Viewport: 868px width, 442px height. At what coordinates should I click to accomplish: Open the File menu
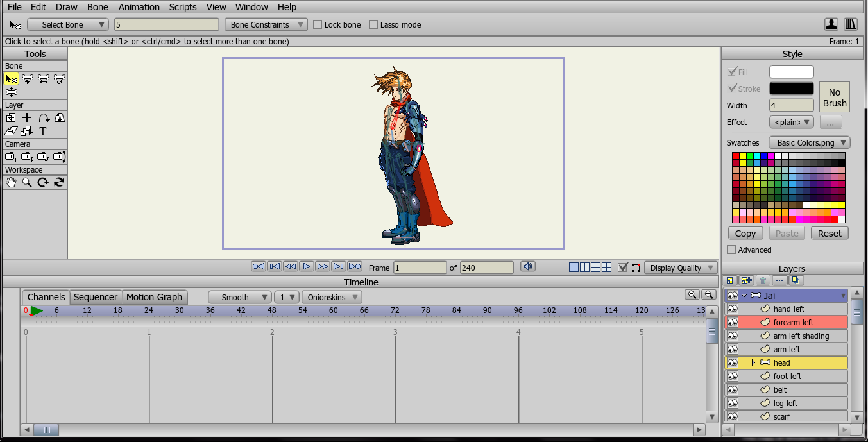click(x=14, y=7)
